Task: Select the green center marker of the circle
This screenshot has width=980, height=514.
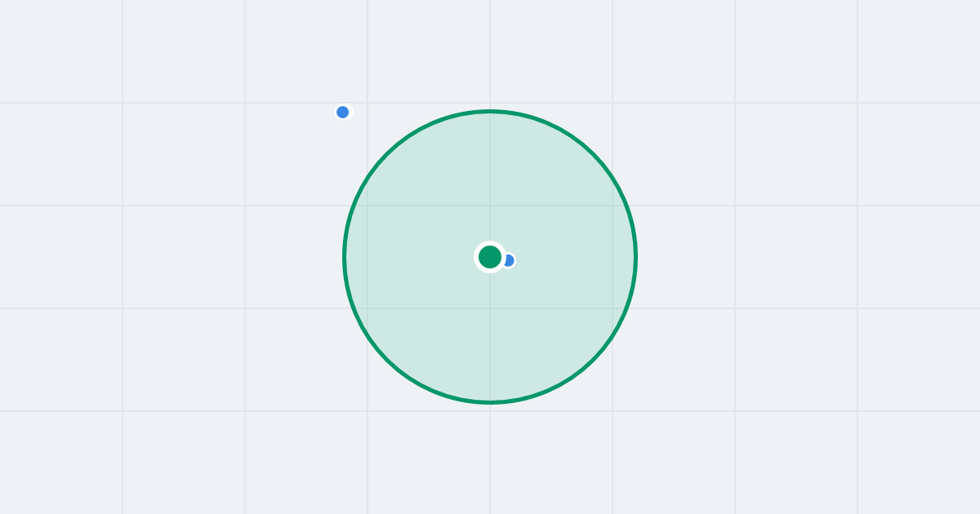Action: (490, 257)
